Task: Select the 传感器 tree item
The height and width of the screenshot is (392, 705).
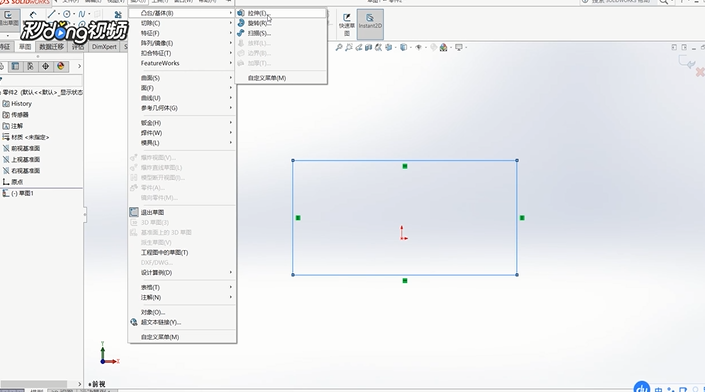Action: tap(16, 115)
